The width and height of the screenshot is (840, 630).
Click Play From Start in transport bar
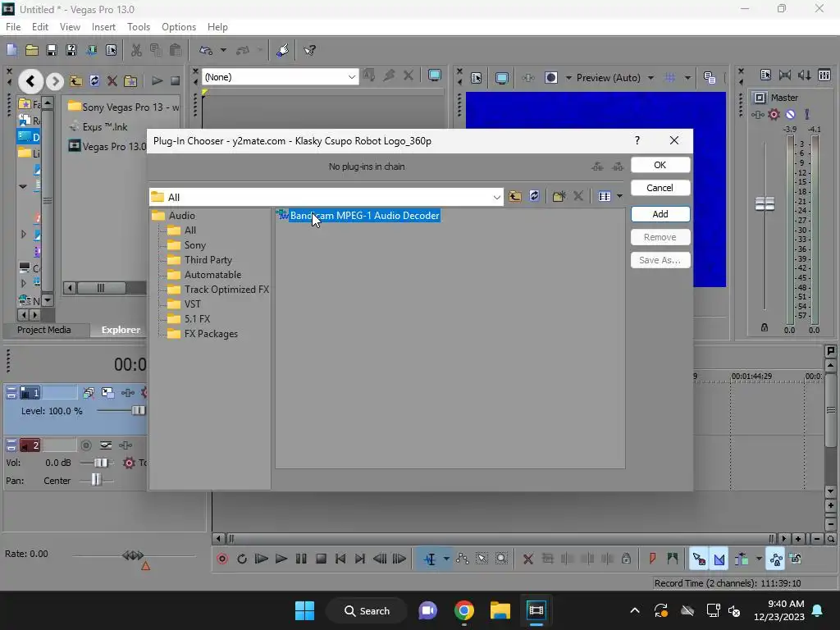click(262, 559)
